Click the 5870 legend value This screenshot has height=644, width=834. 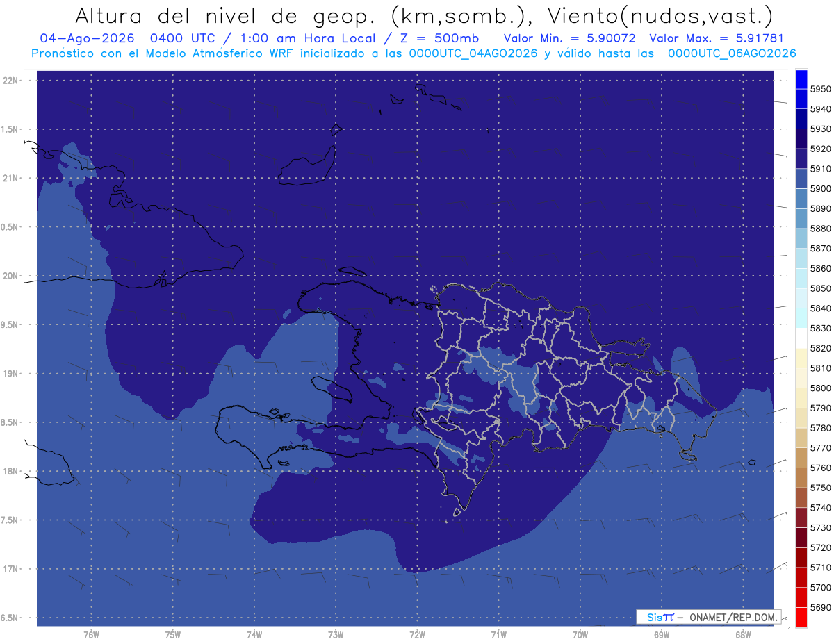point(820,249)
